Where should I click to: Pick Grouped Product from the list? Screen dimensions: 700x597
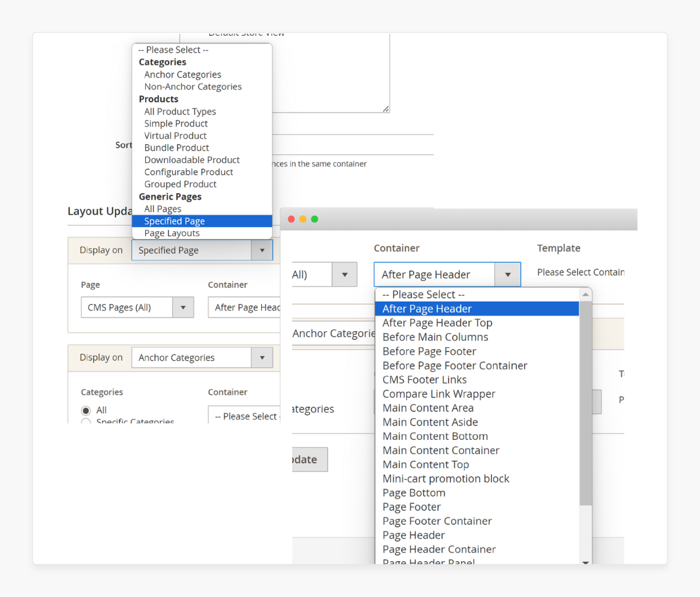202,184
